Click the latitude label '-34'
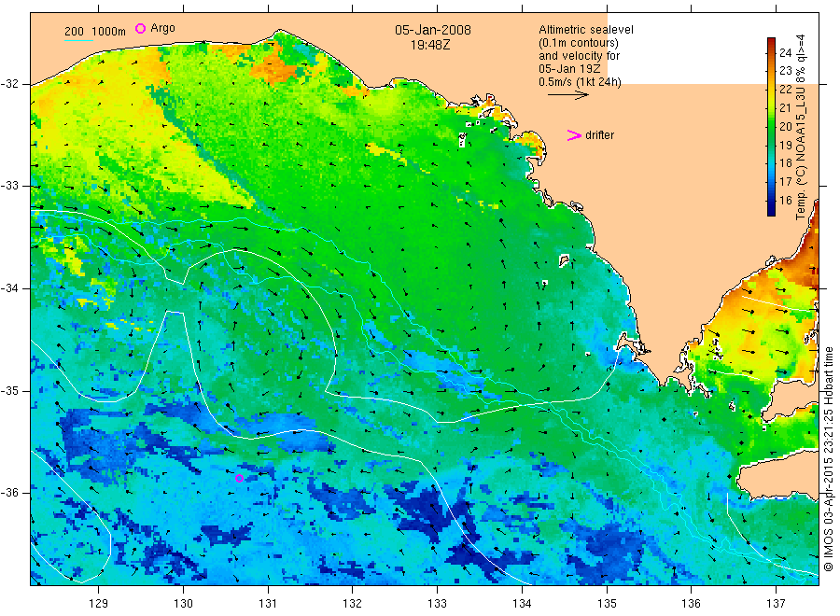The height and width of the screenshot is (616, 840). (x=9, y=288)
